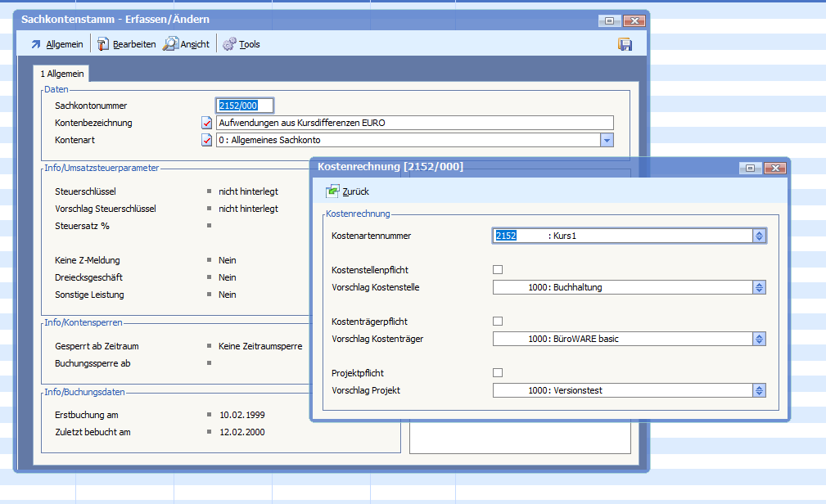Expand the Kontenart dropdown arrow
The image size is (826, 504).
pos(607,140)
